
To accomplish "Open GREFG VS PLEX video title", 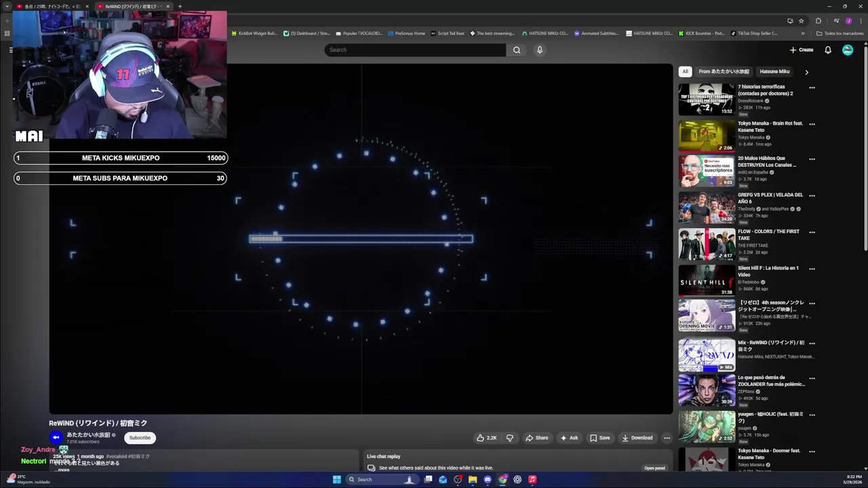I will pos(770,198).
